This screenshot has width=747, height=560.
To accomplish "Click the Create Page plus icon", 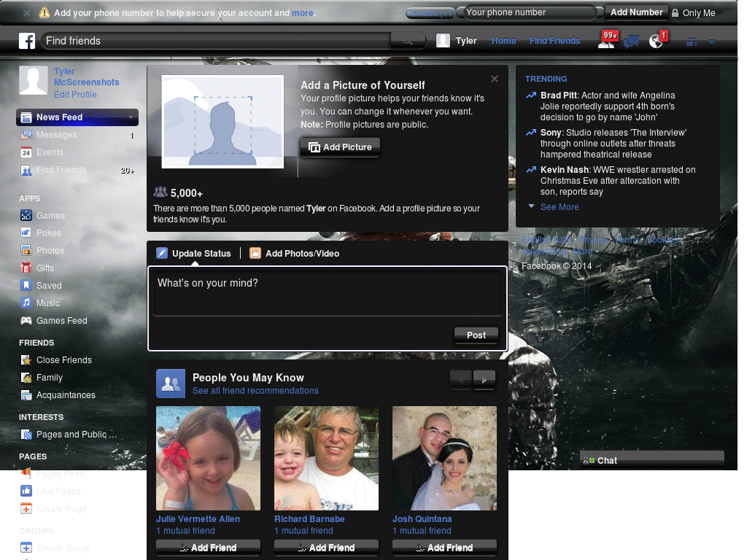I will 26,508.
